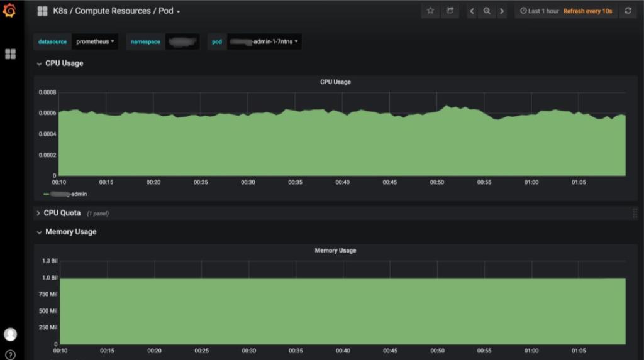Share the dashboard using share icon
Image resolution: width=644 pixels, height=360 pixels.
(x=450, y=11)
